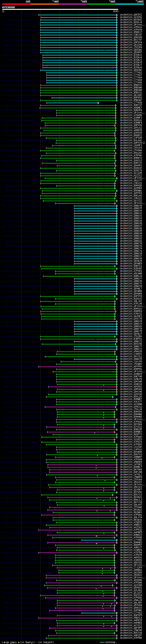Open hit UniRef100_Q9FQY4

click(131, 42)
